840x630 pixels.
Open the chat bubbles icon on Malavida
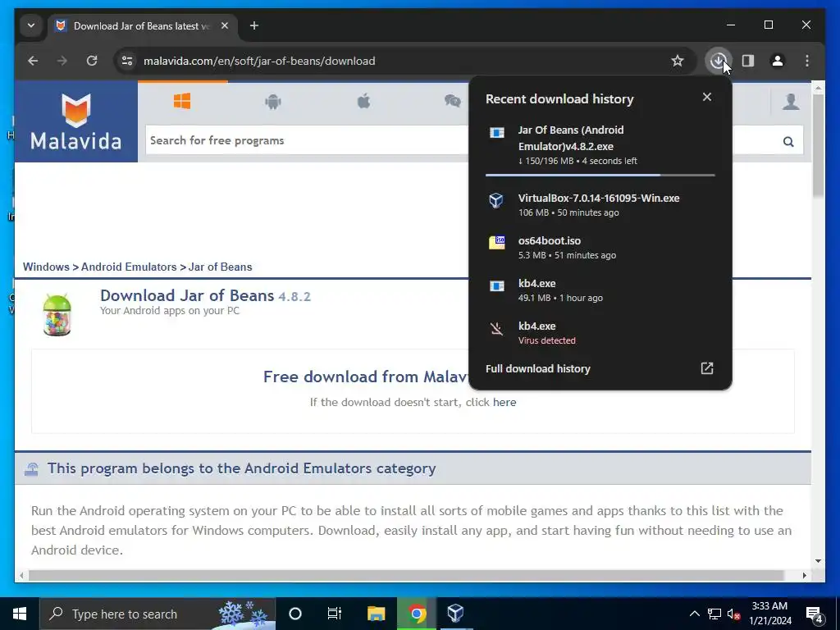coord(453,101)
